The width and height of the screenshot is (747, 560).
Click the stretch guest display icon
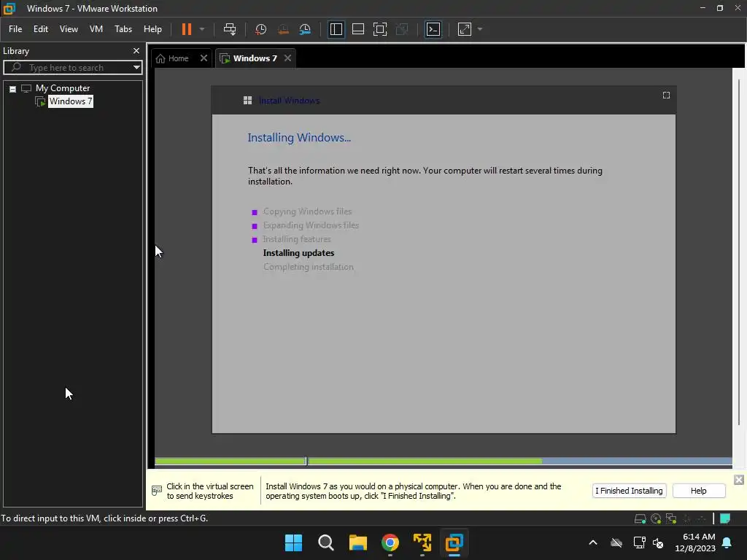(x=465, y=29)
